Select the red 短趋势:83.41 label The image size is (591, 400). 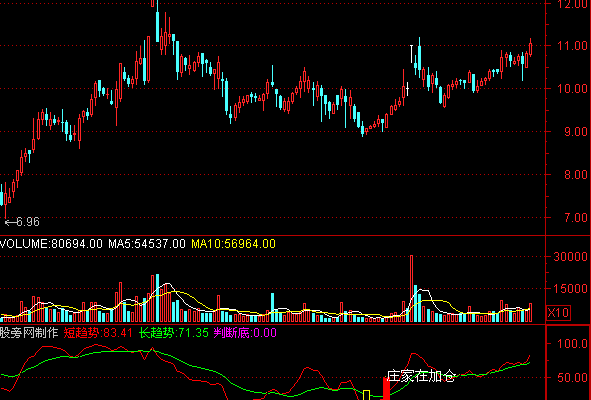click(x=98, y=333)
